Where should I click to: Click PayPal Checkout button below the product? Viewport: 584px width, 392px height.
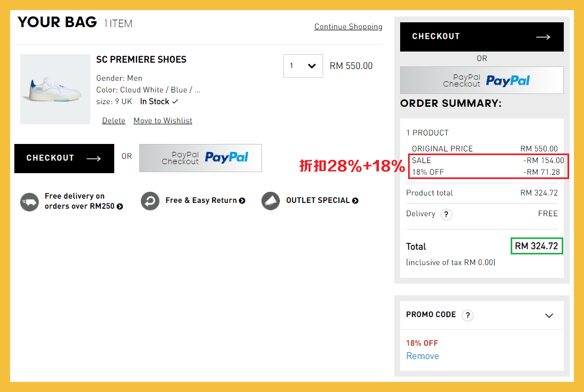[200, 158]
